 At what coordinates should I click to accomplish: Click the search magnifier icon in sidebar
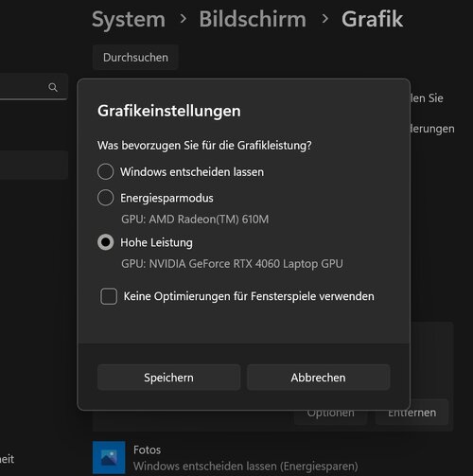(x=53, y=87)
